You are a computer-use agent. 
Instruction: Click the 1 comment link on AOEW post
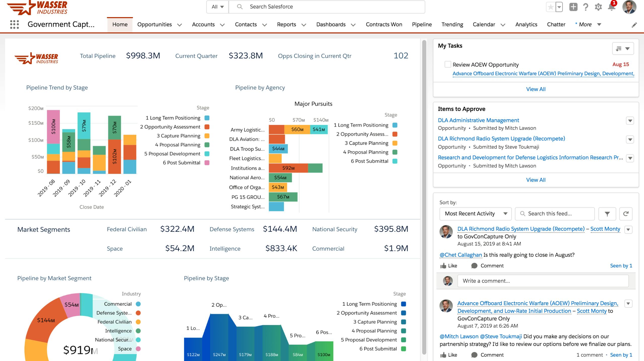point(589,355)
